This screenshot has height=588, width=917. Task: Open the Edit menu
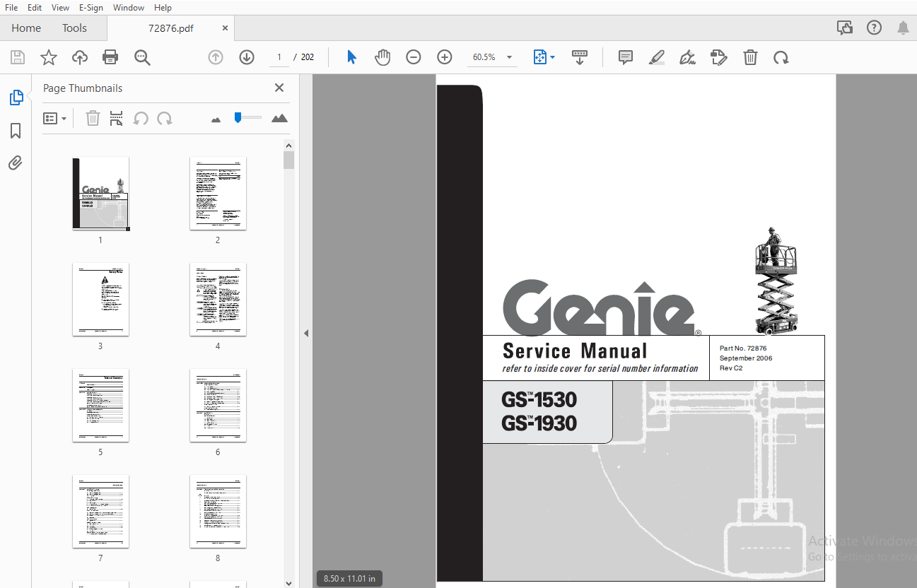pos(35,7)
